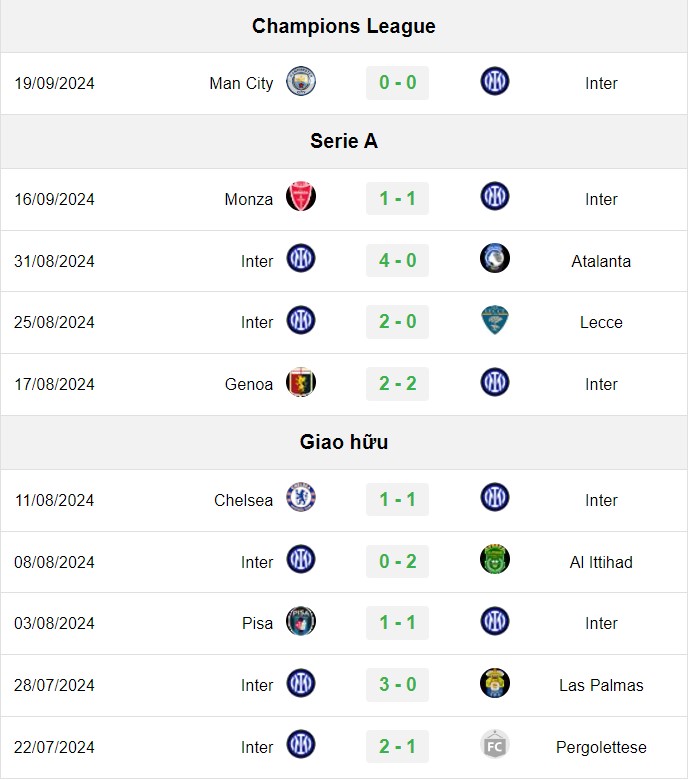This screenshot has height=780, width=688.
Task: Click the Pergolettese FC placeholder logo
Action: pyautogui.click(x=495, y=745)
